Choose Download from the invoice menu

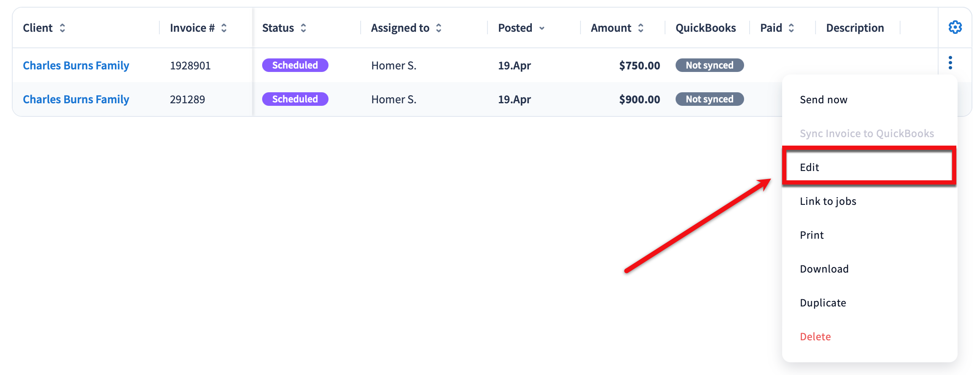click(x=824, y=269)
